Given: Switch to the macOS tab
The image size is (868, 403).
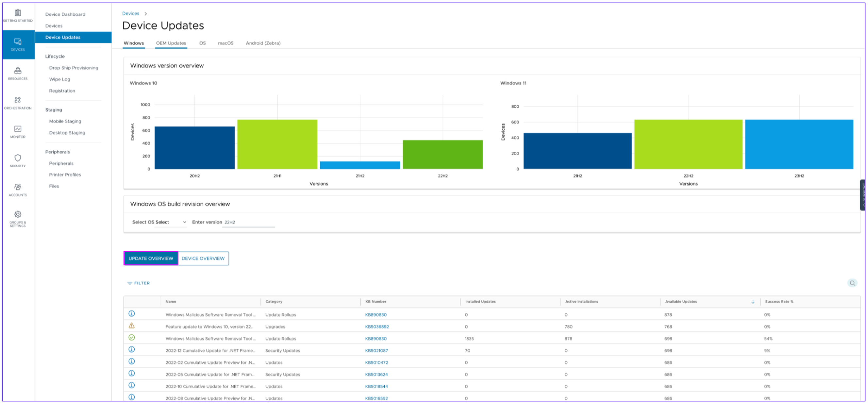Looking at the screenshot, I should point(225,43).
